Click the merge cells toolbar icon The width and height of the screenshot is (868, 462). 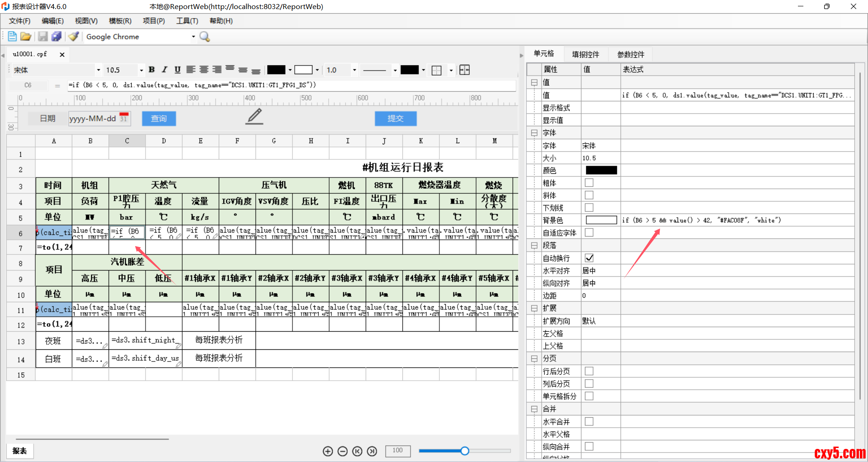tap(464, 70)
